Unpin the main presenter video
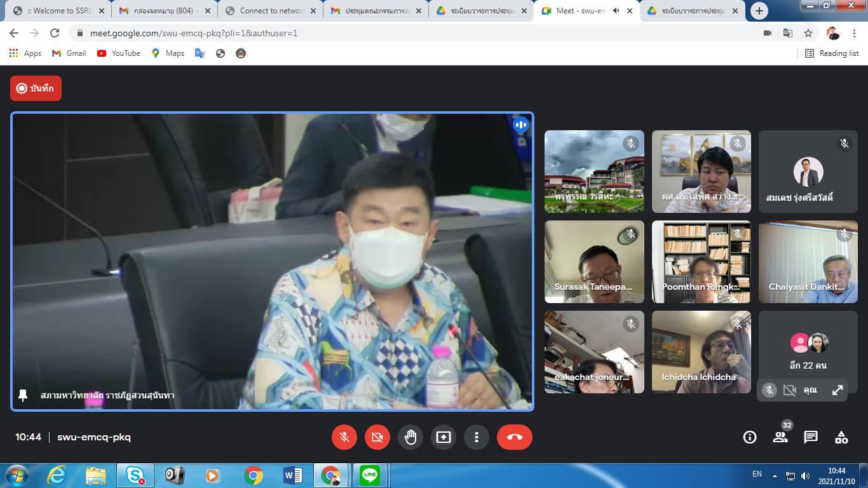The image size is (868, 488). (x=23, y=395)
